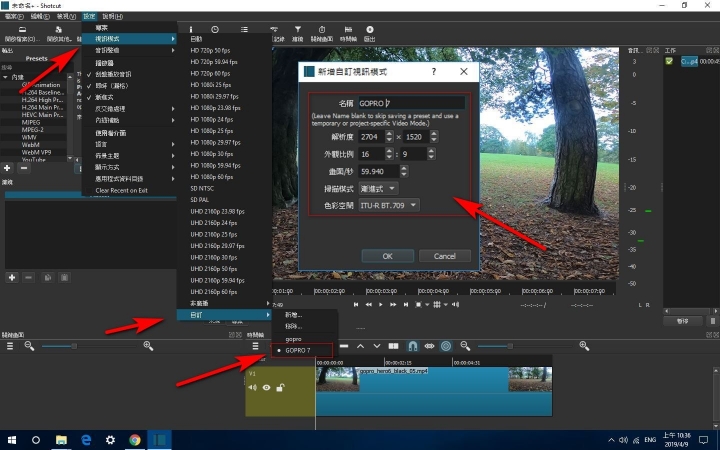Click the stepper of the 2704 width field
The height and width of the screenshot is (450, 720).
pyautogui.click(x=389, y=137)
